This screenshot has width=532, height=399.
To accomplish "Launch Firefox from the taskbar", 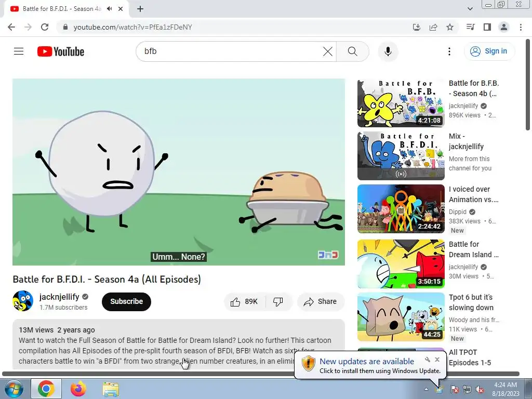I will point(78,389).
